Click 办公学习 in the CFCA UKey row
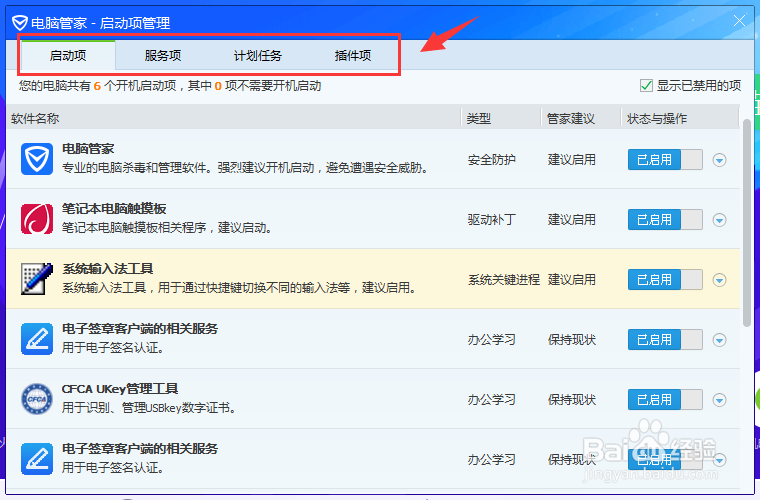Image resolution: width=760 pixels, height=500 pixels. click(x=491, y=400)
